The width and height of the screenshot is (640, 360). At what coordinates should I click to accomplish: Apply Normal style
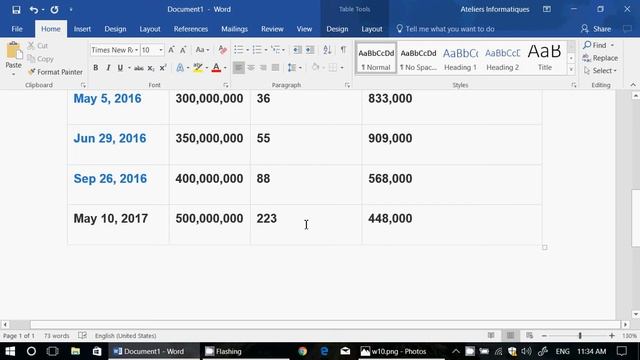[376, 58]
